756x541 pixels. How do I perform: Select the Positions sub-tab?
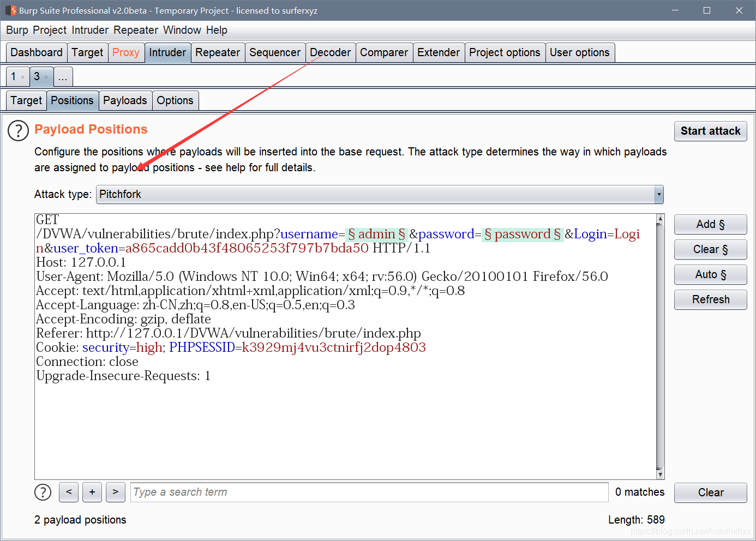pyautogui.click(x=73, y=100)
